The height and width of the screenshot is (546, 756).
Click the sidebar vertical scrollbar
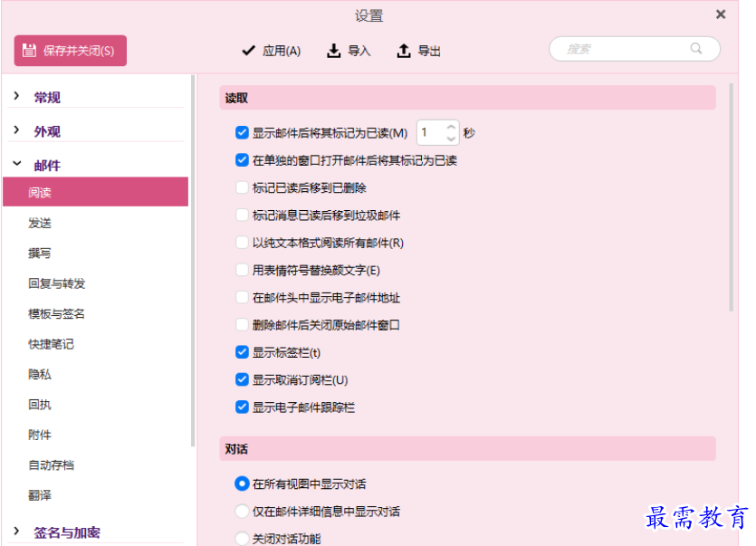click(x=193, y=261)
